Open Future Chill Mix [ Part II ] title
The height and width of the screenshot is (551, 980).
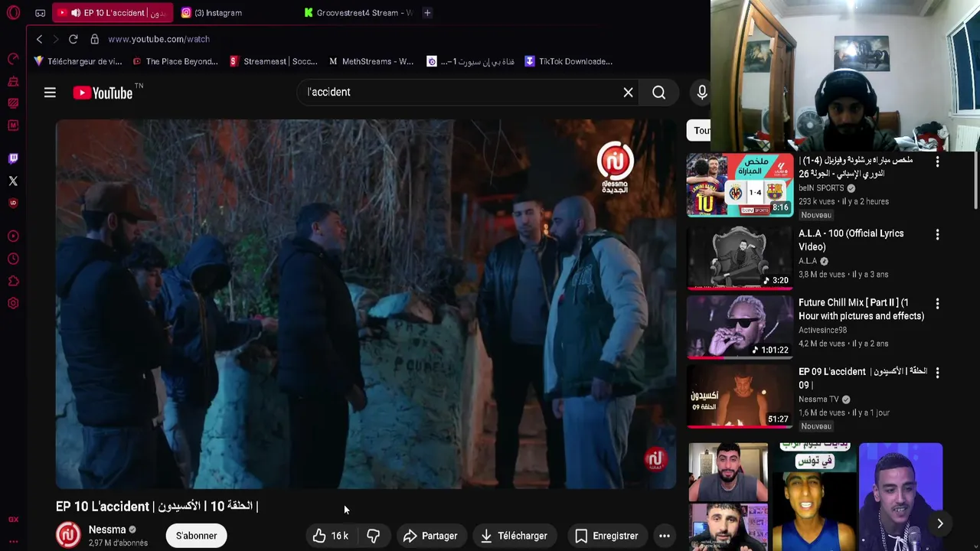861,309
